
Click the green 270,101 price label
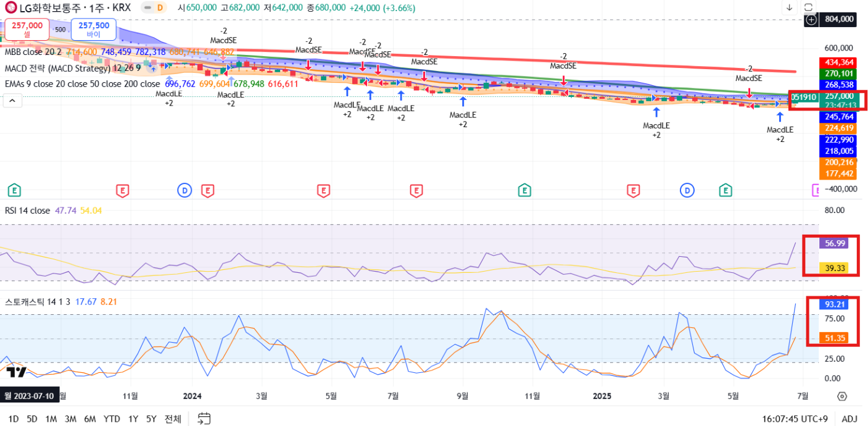click(837, 73)
